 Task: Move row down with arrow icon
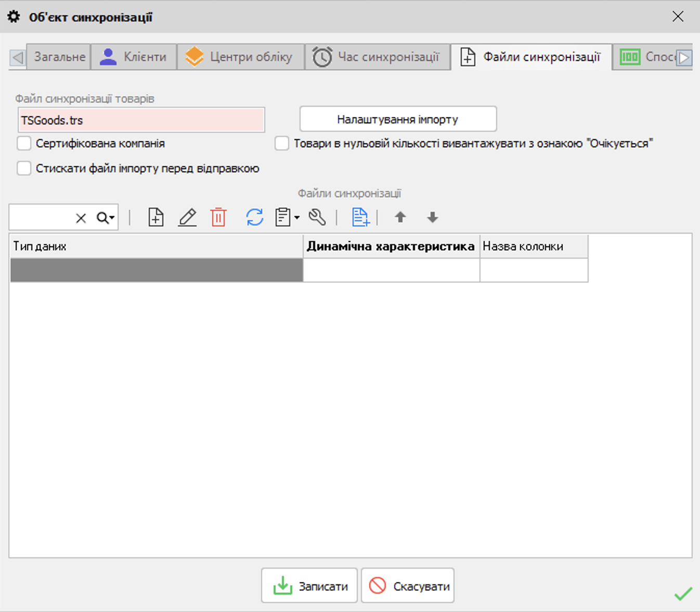point(432,217)
